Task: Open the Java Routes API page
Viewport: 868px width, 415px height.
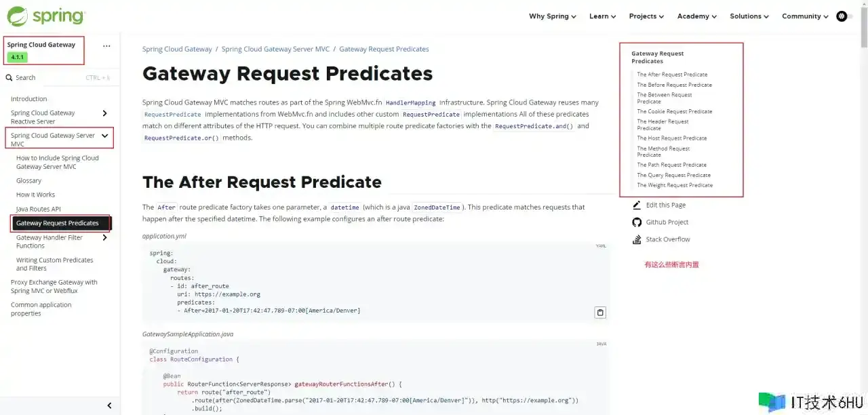Action: click(x=38, y=209)
